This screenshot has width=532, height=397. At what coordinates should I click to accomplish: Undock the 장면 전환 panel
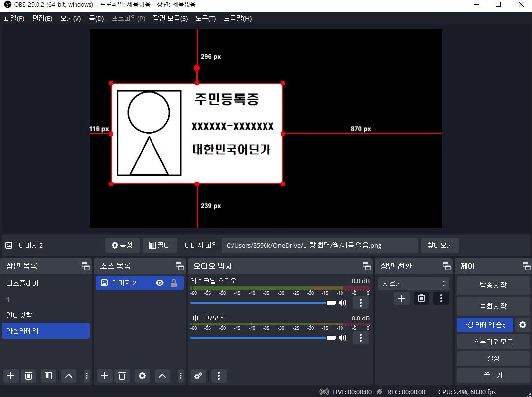pos(447,266)
